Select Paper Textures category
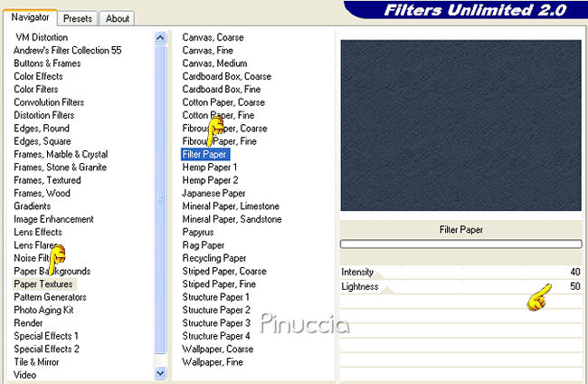This screenshot has width=588, height=384. [x=43, y=284]
